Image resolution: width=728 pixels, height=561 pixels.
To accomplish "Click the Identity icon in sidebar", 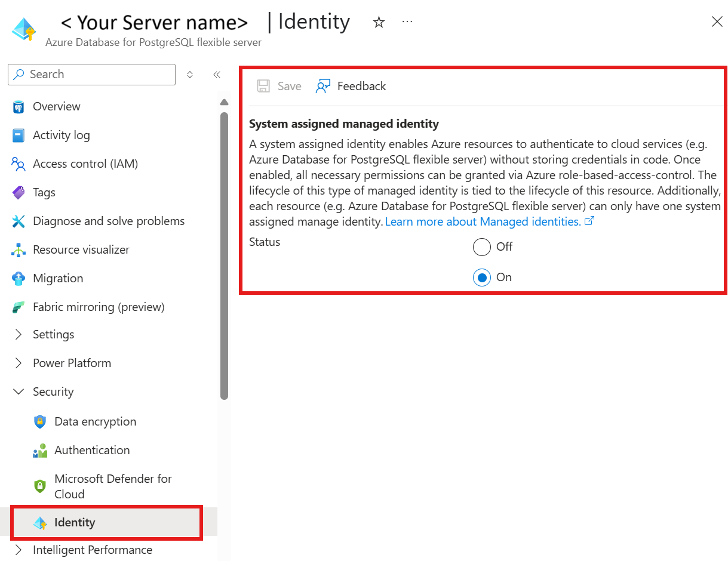I will 40,523.
